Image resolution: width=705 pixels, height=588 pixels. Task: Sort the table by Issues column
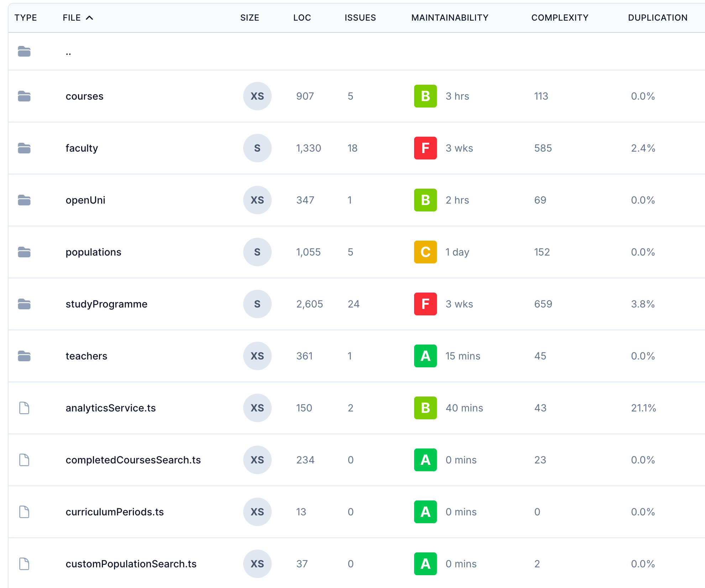tap(360, 18)
